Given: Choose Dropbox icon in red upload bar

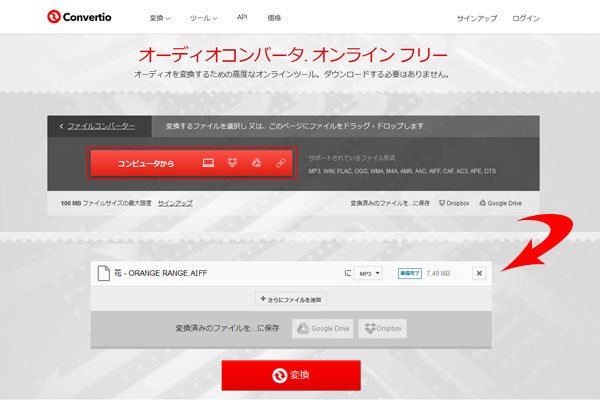Looking at the screenshot, I should pos(232,163).
